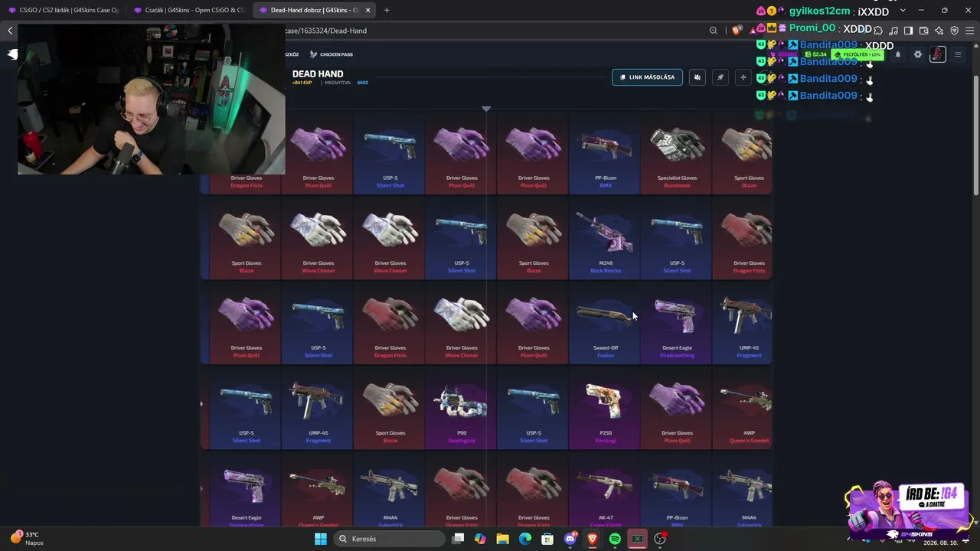Open Microsoft Edge from the taskbar
Image resolution: width=980 pixels, height=551 pixels.
(x=525, y=539)
